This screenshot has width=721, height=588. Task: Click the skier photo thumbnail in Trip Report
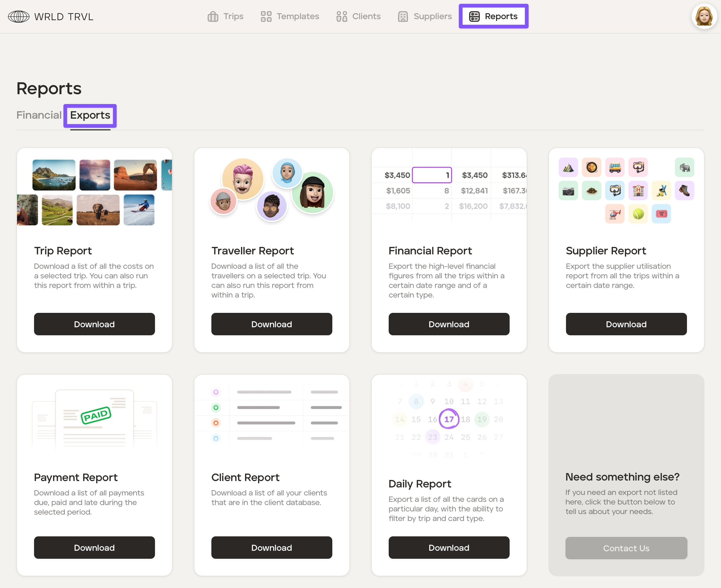tap(139, 210)
